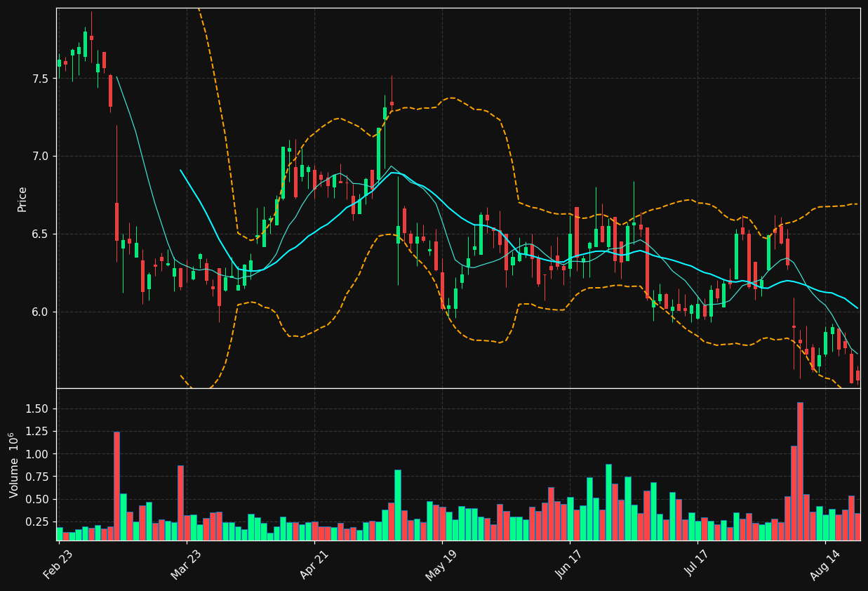Click the 'Jun 17' date label
Screen dimensions: 868x591
coord(569,564)
